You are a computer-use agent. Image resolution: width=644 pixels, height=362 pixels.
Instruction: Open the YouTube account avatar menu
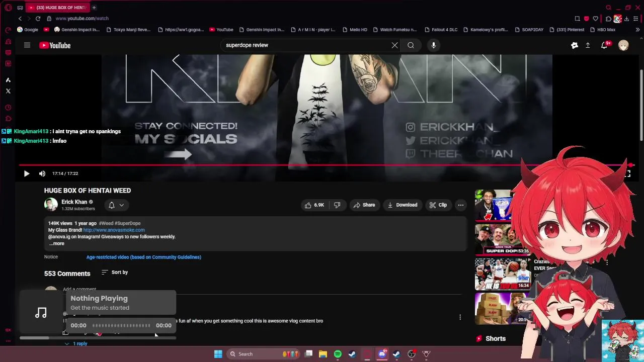pyautogui.click(x=623, y=45)
